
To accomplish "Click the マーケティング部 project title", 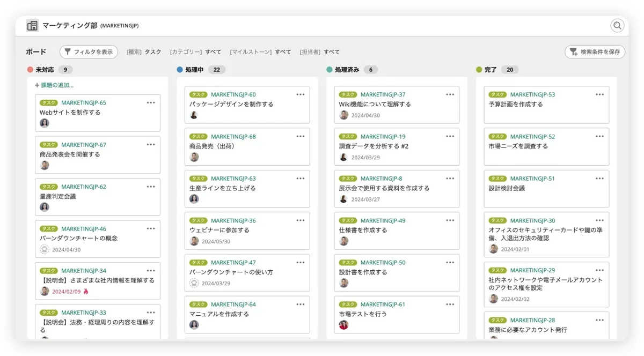I will click(70, 25).
